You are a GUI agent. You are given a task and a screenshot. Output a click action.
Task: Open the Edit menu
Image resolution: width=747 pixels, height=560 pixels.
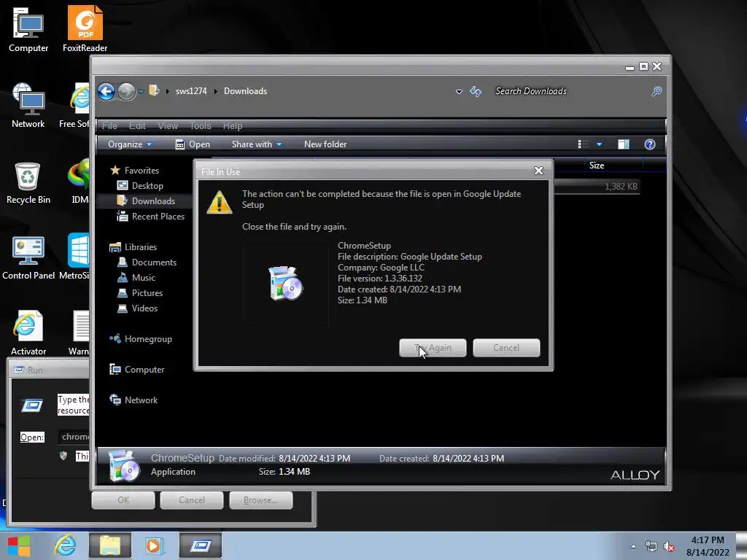(137, 126)
